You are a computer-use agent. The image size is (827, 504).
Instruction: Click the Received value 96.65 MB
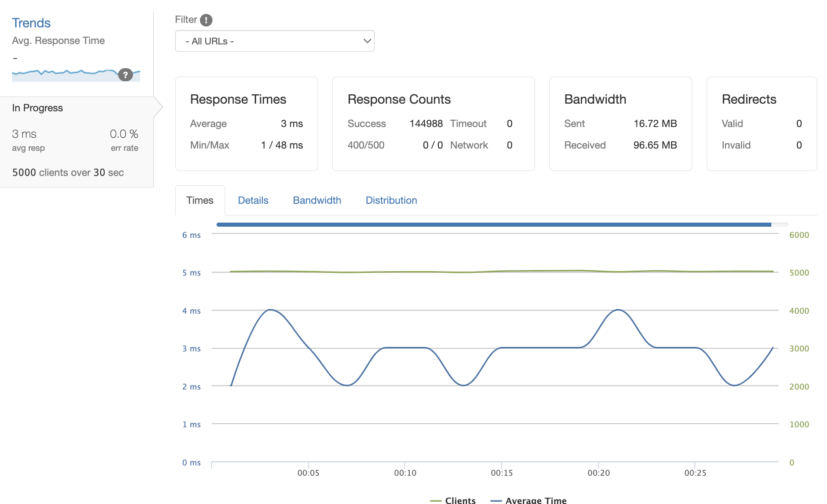[x=655, y=145]
